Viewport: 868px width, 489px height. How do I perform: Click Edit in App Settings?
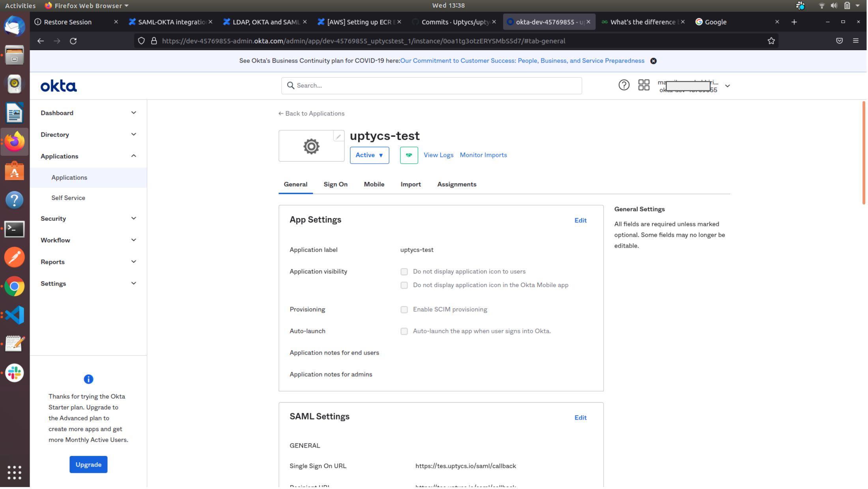pyautogui.click(x=580, y=220)
